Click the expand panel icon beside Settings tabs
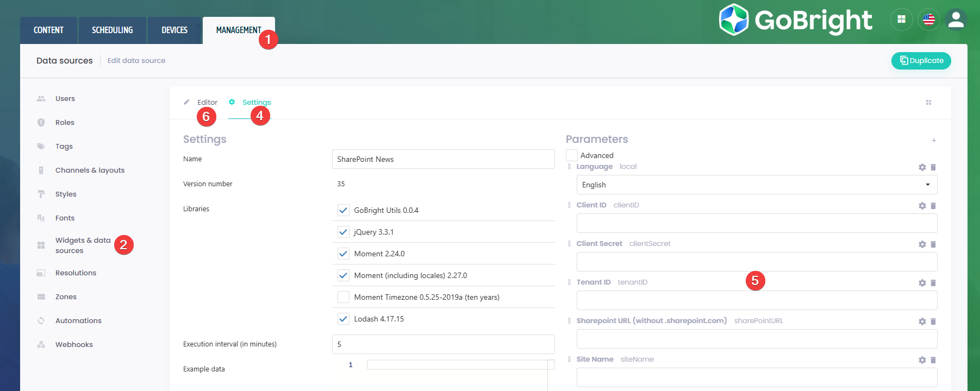 click(928, 103)
